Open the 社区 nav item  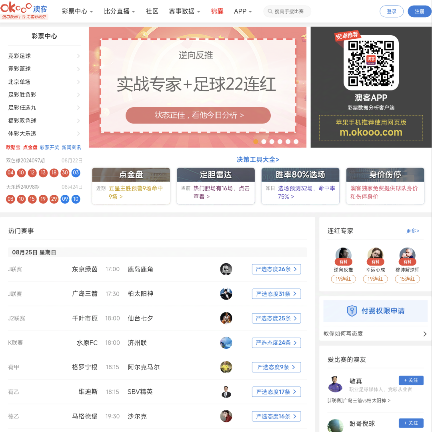(152, 11)
